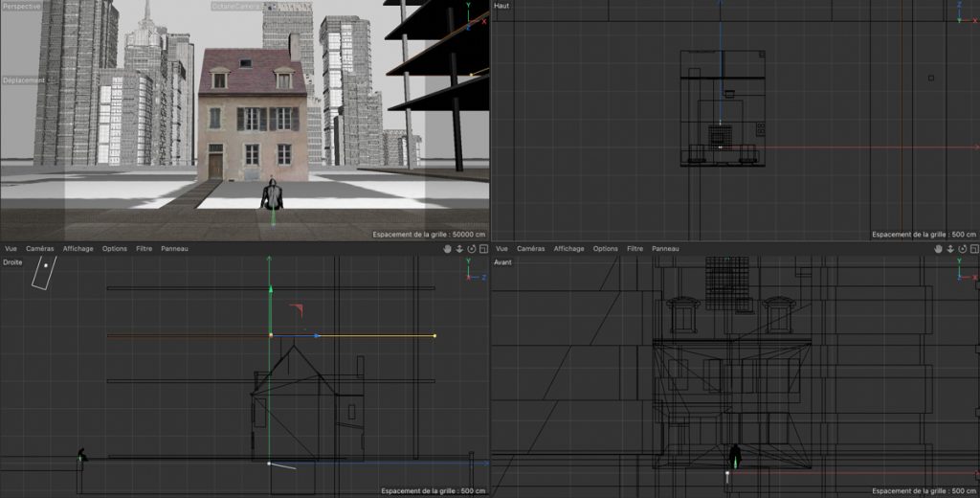
Task: Click the axis gizmo in Droite viewport
Action: point(475,271)
